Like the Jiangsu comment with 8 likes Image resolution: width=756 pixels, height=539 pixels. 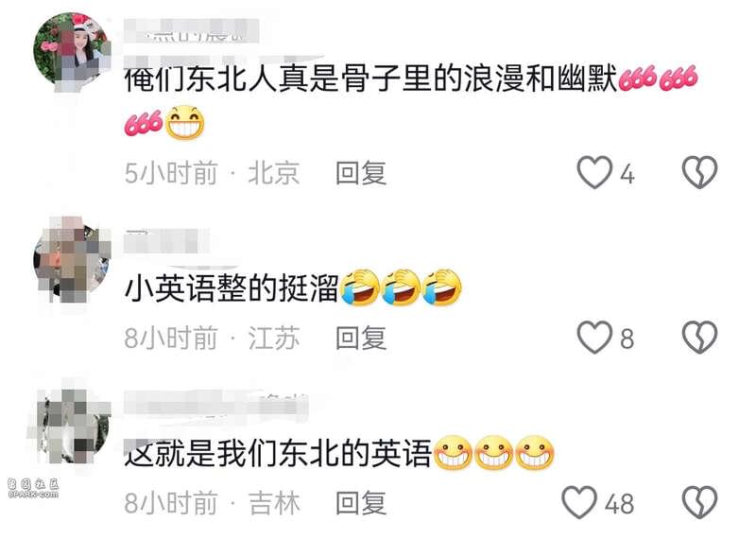pos(594,338)
